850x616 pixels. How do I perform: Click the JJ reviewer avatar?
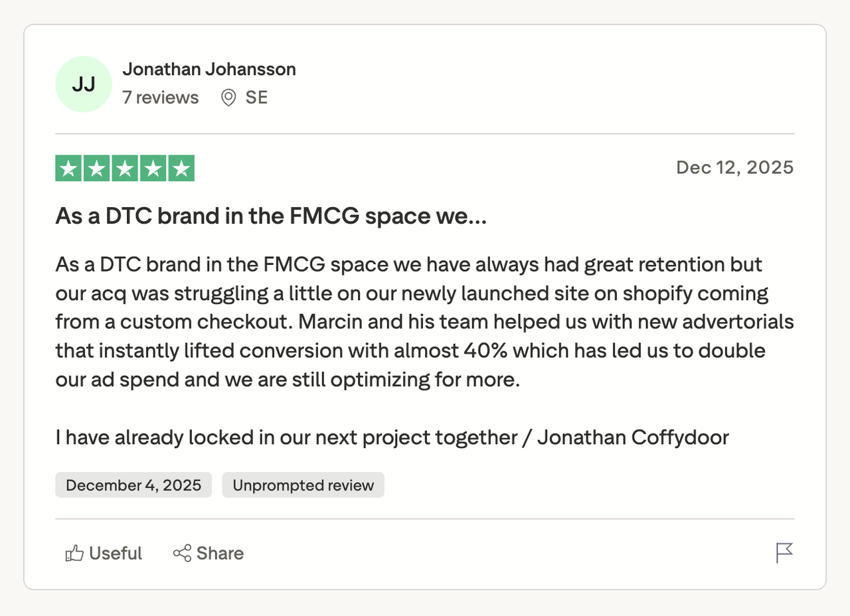[x=84, y=84]
